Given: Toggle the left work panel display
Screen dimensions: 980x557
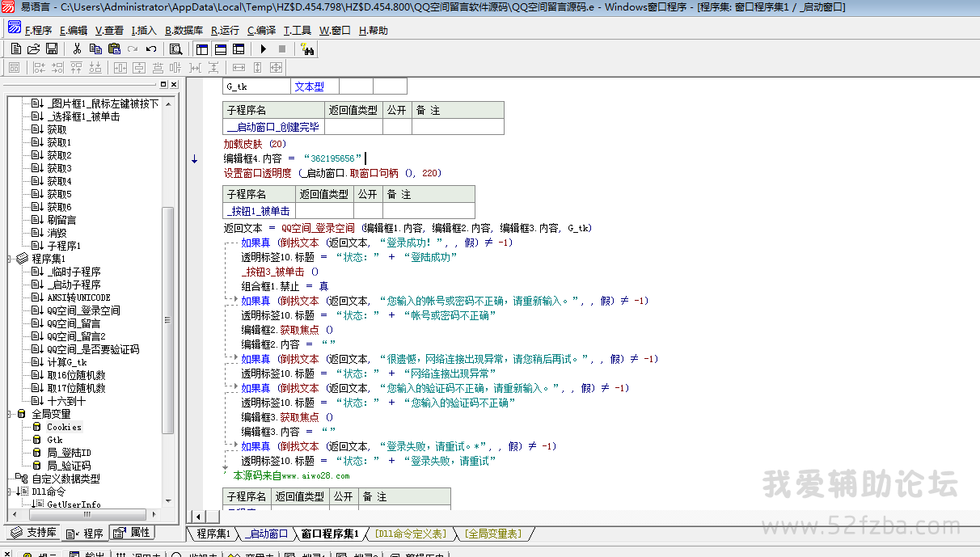Looking at the screenshot, I should click(x=201, y=49).
